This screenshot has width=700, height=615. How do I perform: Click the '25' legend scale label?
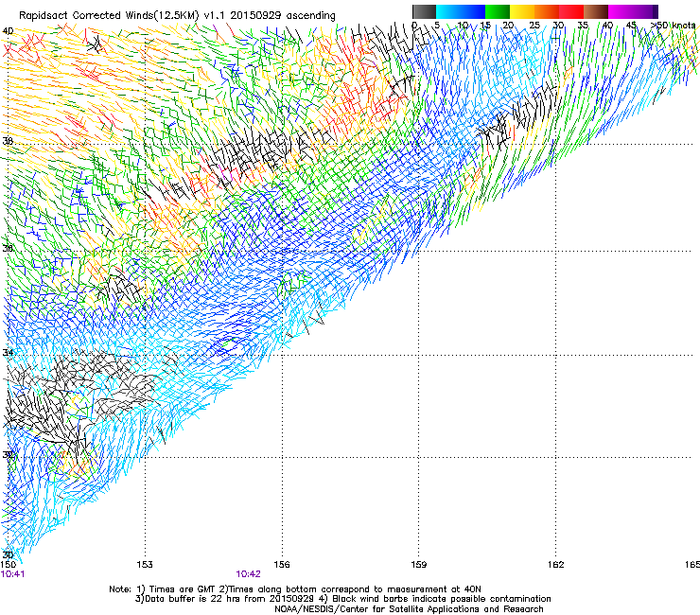[x=534, y=26]
